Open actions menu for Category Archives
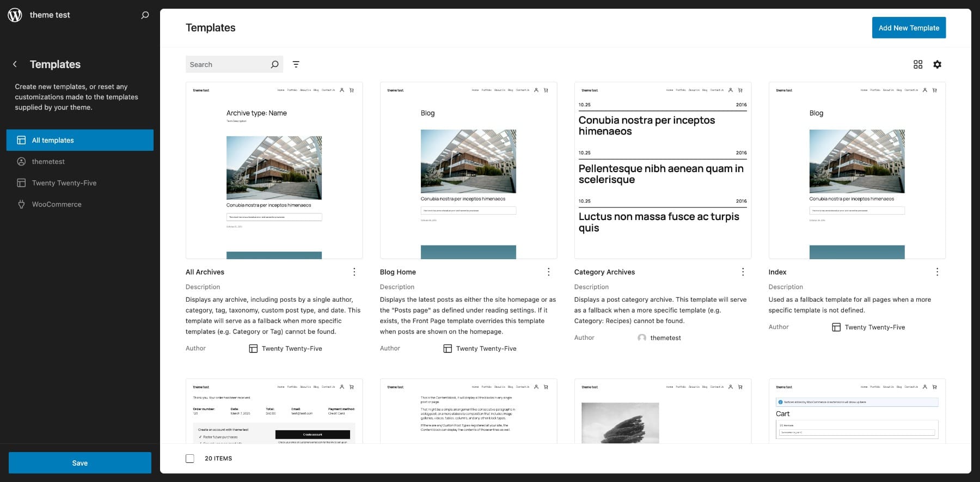 pos(743,272)
